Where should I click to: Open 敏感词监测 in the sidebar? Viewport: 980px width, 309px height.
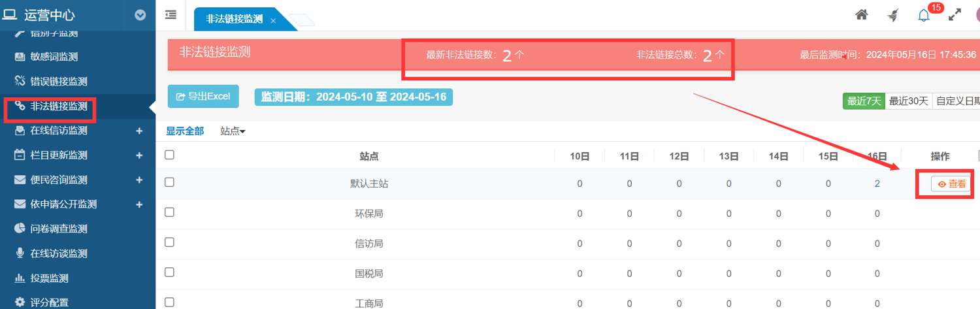(x=58, y=57)
